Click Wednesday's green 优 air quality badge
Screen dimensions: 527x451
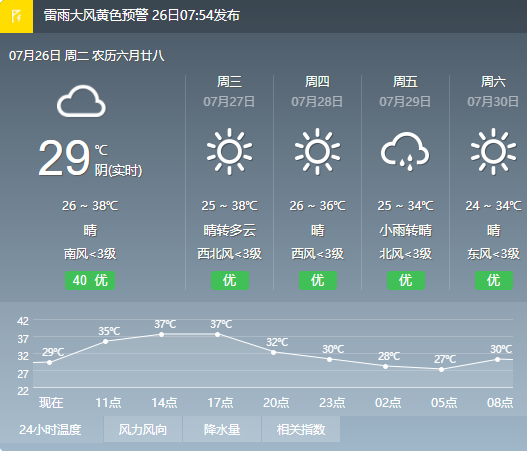(x=230, y=280)
